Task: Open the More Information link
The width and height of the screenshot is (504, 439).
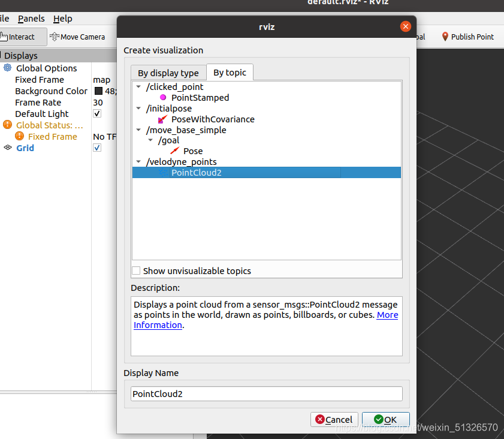Action: pyautogui.click(x=387, y=315)
